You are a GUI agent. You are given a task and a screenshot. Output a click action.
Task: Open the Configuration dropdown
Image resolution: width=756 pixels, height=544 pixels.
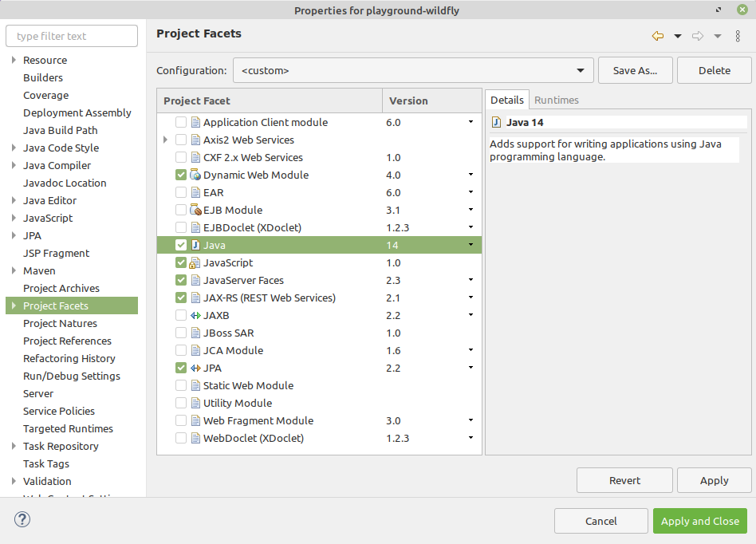click(581, 70)
